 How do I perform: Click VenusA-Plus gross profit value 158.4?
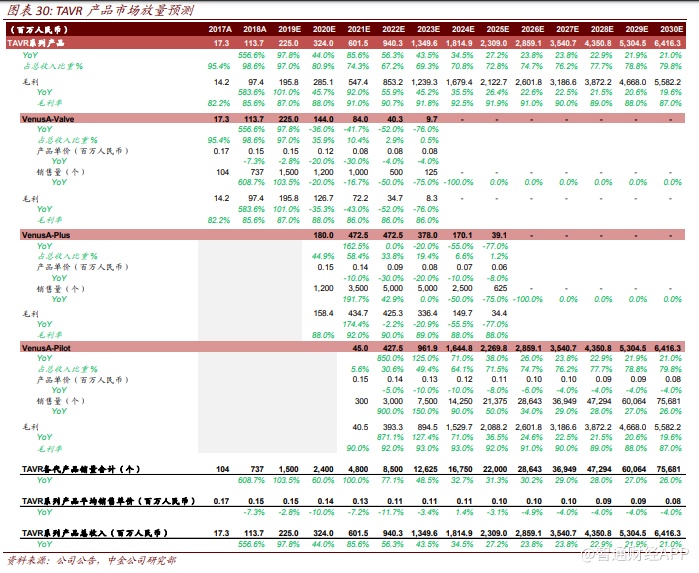[324, 313]
